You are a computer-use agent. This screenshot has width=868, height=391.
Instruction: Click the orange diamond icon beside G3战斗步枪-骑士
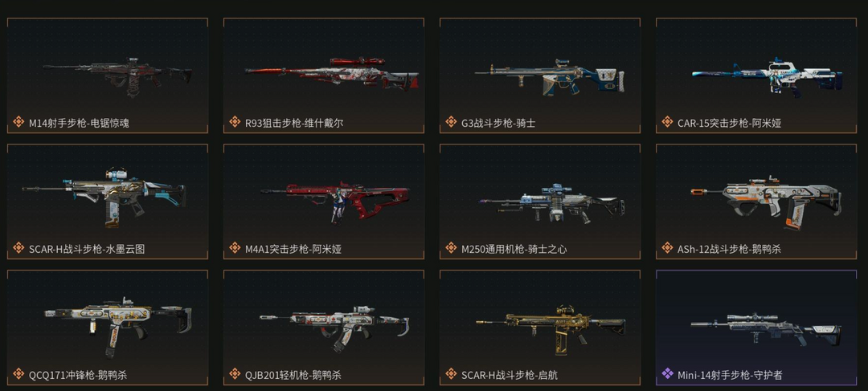(451, 122)
